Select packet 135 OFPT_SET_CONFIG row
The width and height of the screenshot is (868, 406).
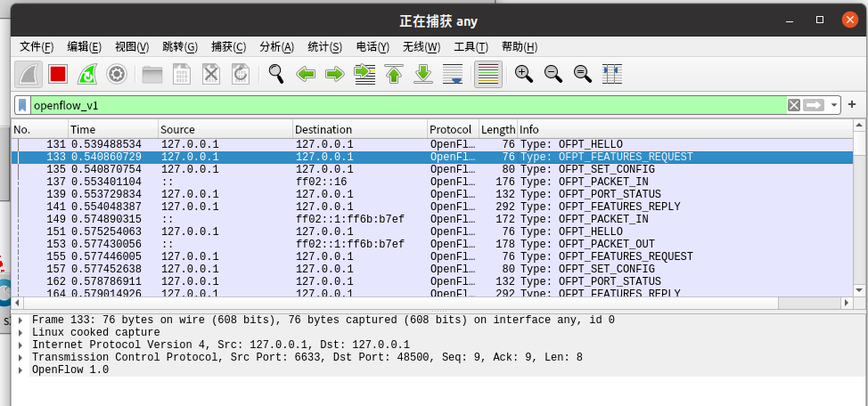coord(432,169)
